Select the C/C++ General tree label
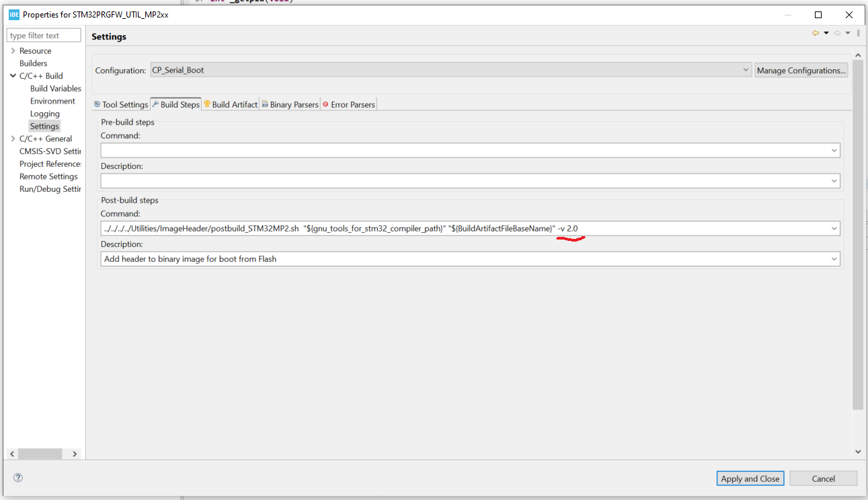The image size is (868, 500). (x=46, y=139)
